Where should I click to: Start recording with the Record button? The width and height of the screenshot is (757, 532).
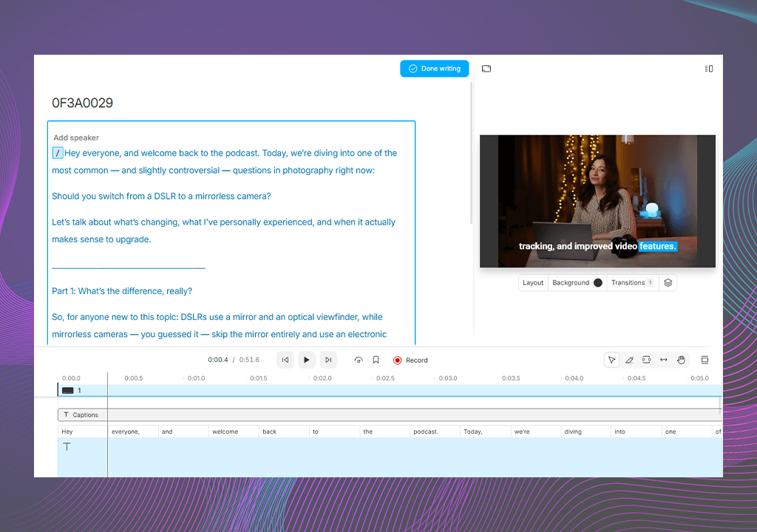point(410,360)
